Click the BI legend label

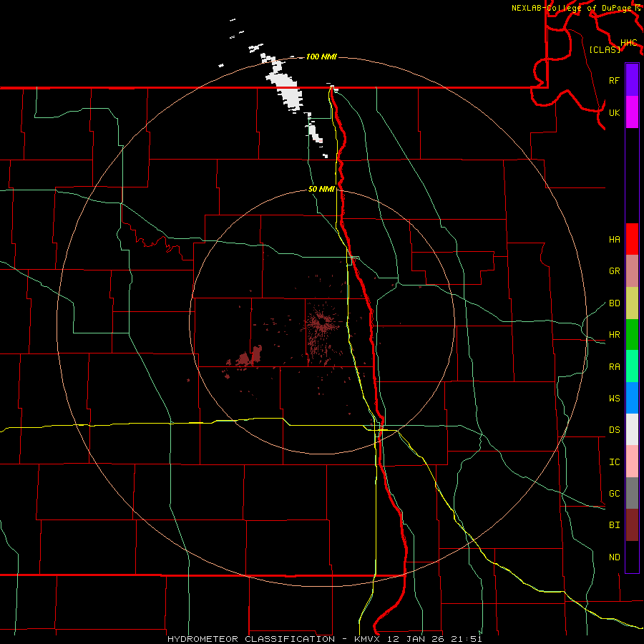pos(615,525)
